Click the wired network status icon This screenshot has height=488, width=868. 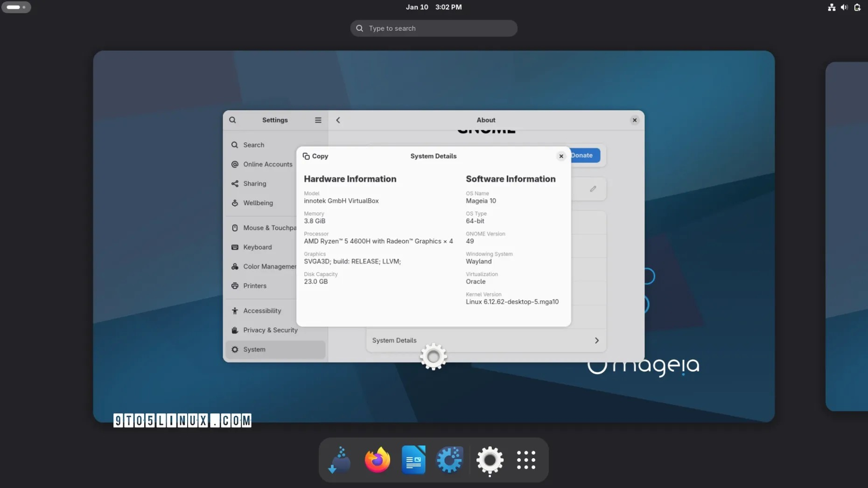pos(832,7)
